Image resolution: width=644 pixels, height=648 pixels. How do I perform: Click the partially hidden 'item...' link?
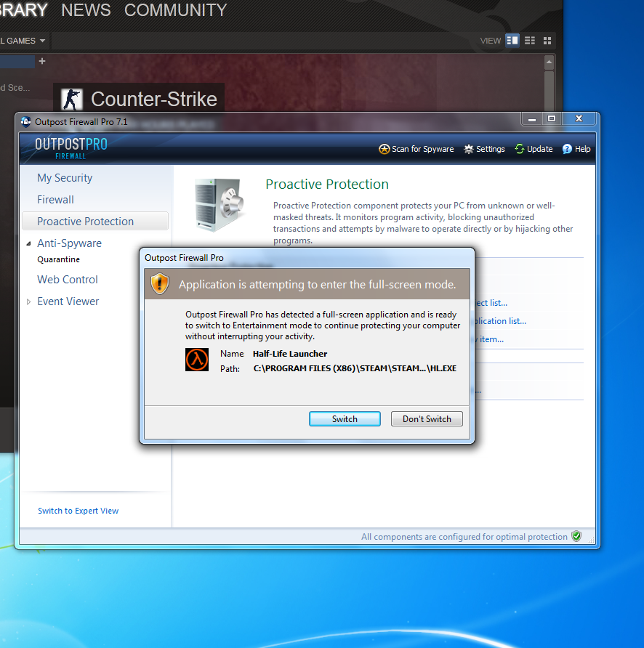click(x=491, y=339)
